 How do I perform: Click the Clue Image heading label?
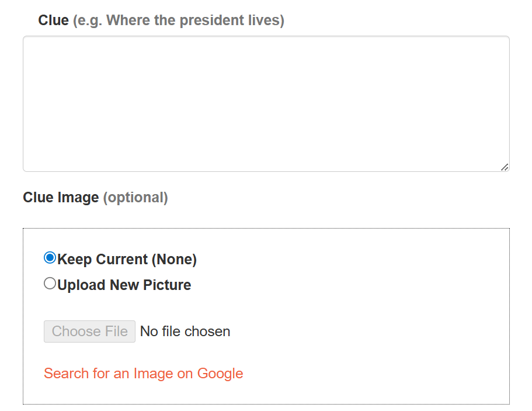pyautogui.click(x=61, y=198)
